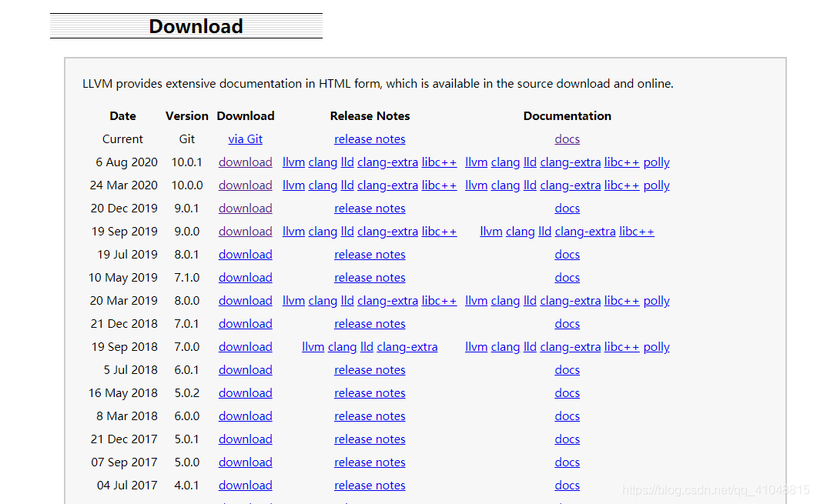Open llvm release notes for 10.0.0
The width and height of the screenshot is (817, 504).
click(x=293, y=185)
